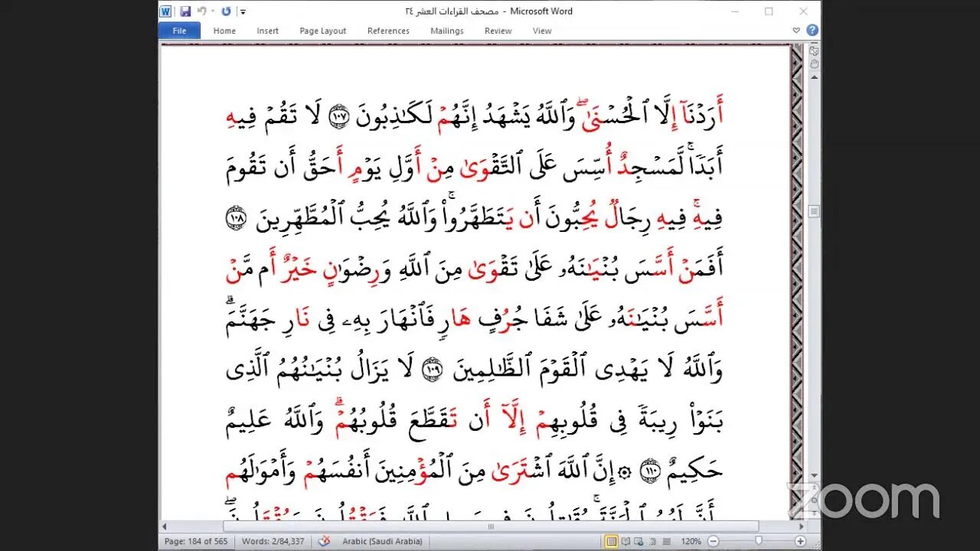The height and width of the screenshot is (551, 980).
Task: Click the proofing errors spelling check icon
Action: 324,542
